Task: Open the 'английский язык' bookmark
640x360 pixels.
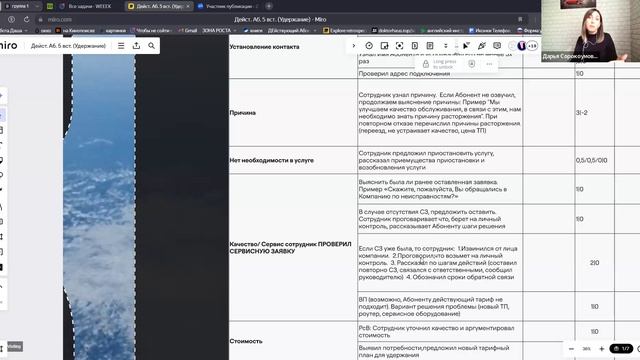Action: 442,30
